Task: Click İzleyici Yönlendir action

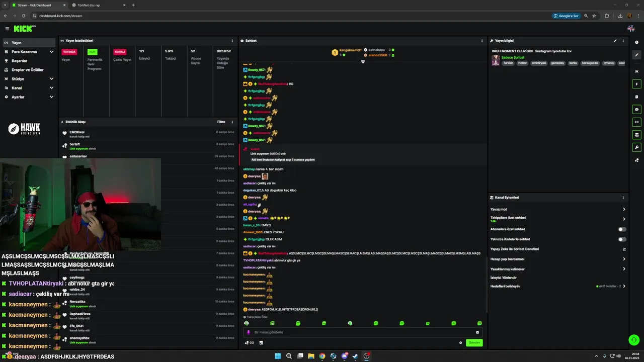Action: click(x=504, y=278)
